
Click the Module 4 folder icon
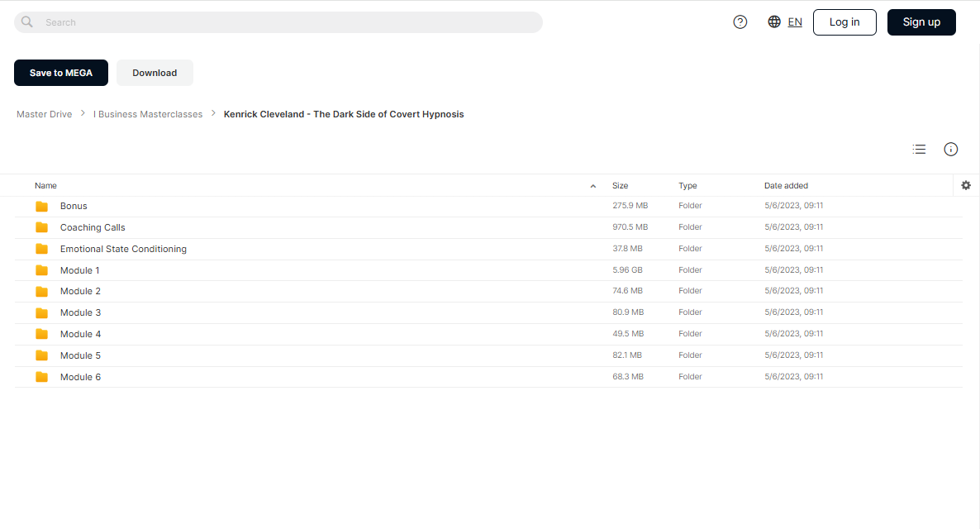[x=42, y=334]
